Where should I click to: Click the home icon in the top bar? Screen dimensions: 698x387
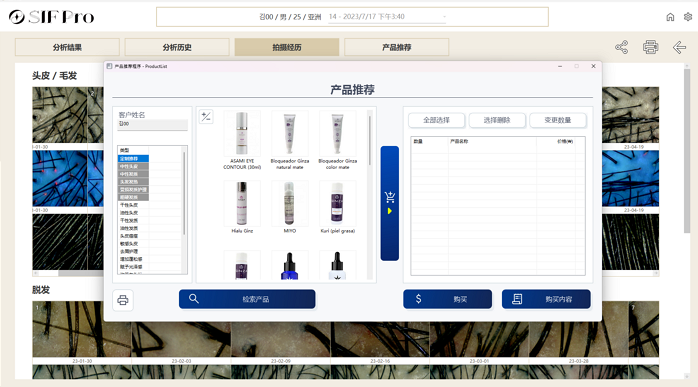670,17
